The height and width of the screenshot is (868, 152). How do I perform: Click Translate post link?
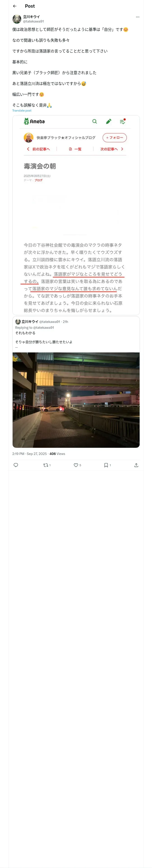tap(22, 110)
